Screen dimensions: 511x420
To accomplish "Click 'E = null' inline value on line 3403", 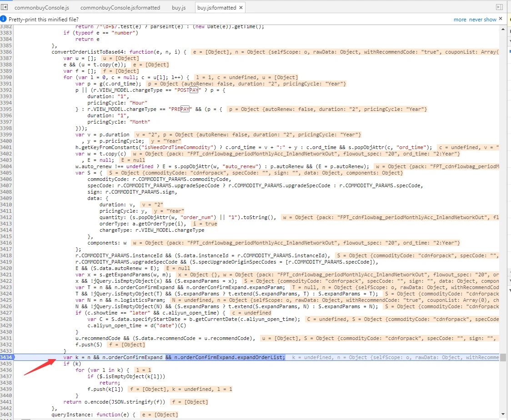I will click(133, 160).
